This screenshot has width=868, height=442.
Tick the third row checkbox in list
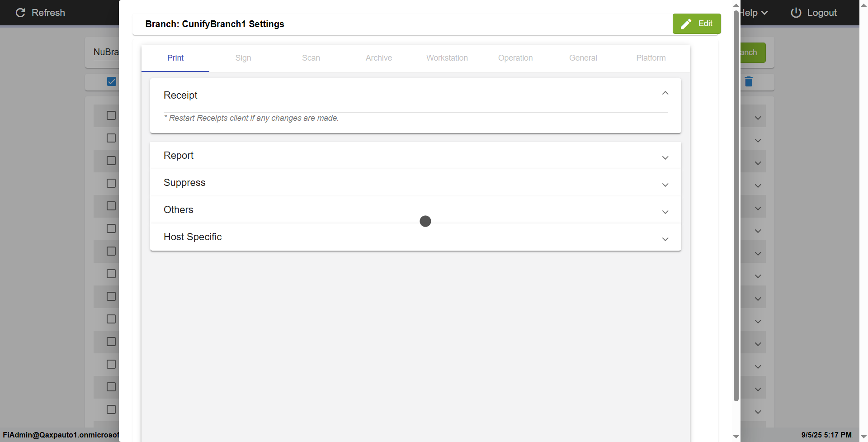click(x=111, y=161)
